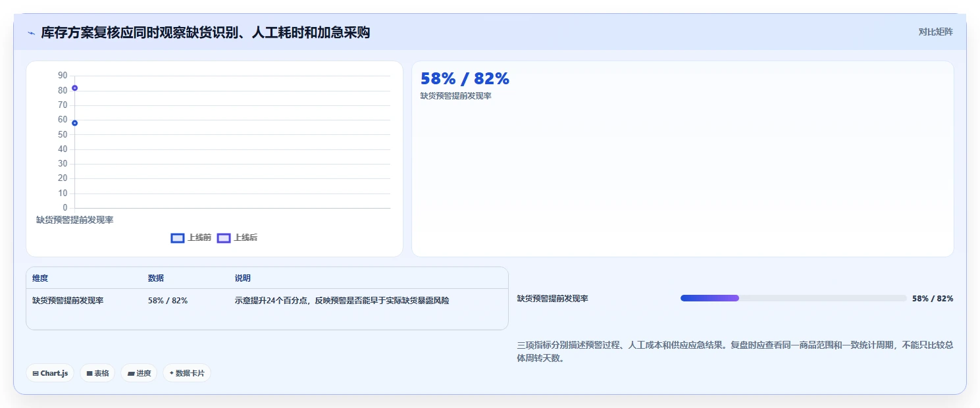Image resolution: width=980 pixels, height=408 pixels.
Task: Click the 58% / 82% value beside progress bar
Action: coord(933,298)
